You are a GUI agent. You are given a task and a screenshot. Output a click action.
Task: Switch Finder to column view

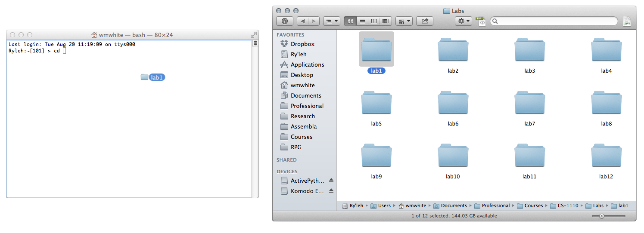[374, 21]
